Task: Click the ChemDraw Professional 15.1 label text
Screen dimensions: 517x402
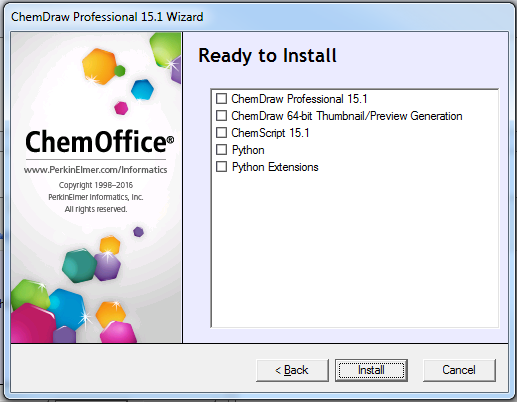Action: 299,99
